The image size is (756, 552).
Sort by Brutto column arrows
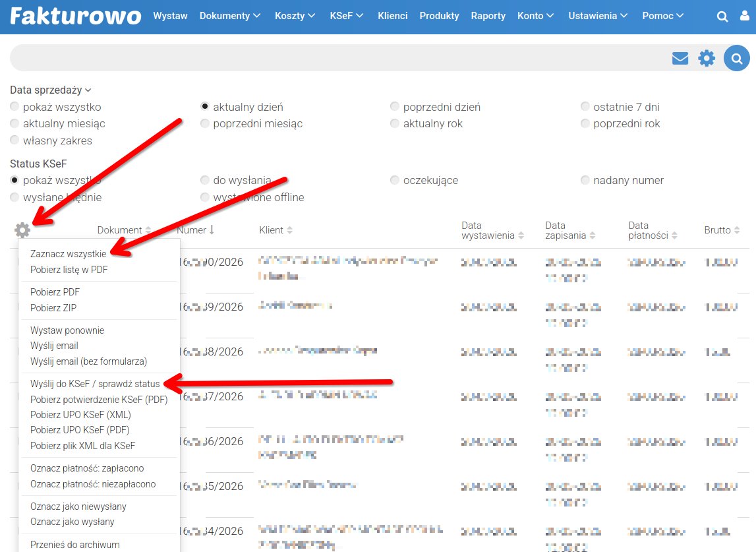(736, 230)
